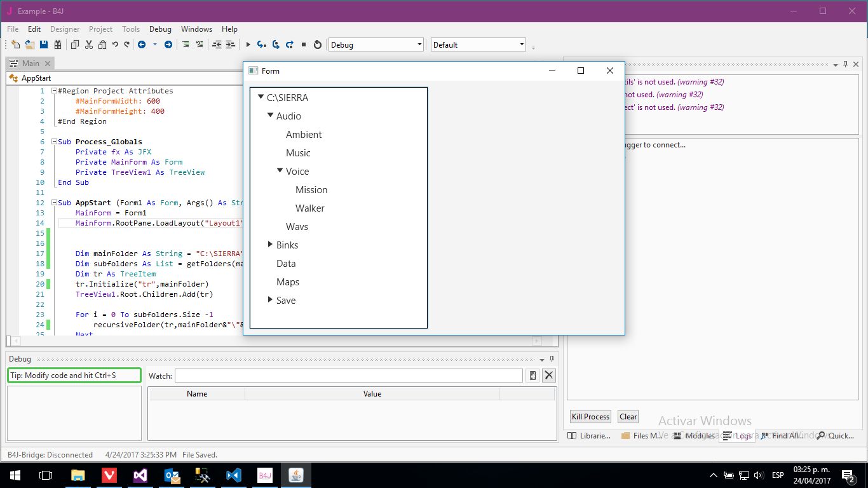
Task: Click the Cut scissors icon
Action: (89, 44)
